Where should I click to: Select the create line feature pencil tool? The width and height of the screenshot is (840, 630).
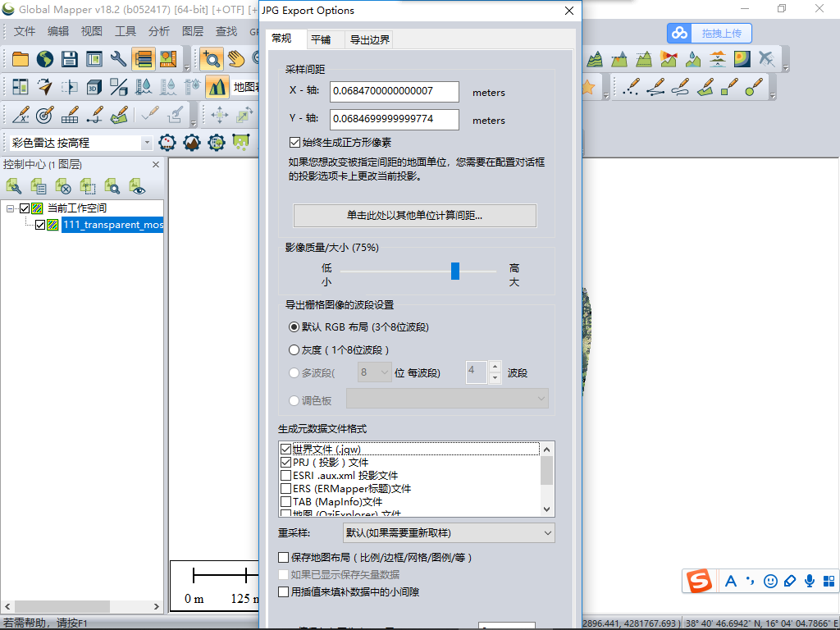pyautogui.click(x=655, y=87)
